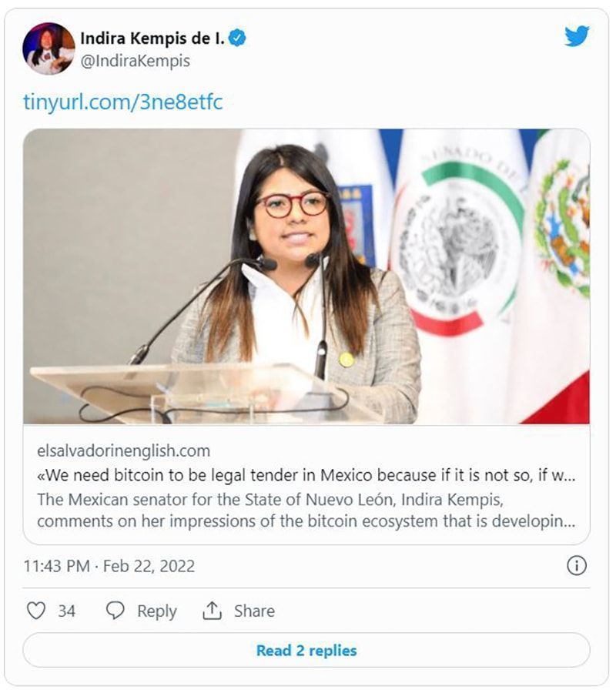Open the tinyurl.com/3ne8etfc link
616x693 pixels.
[123, 102]
